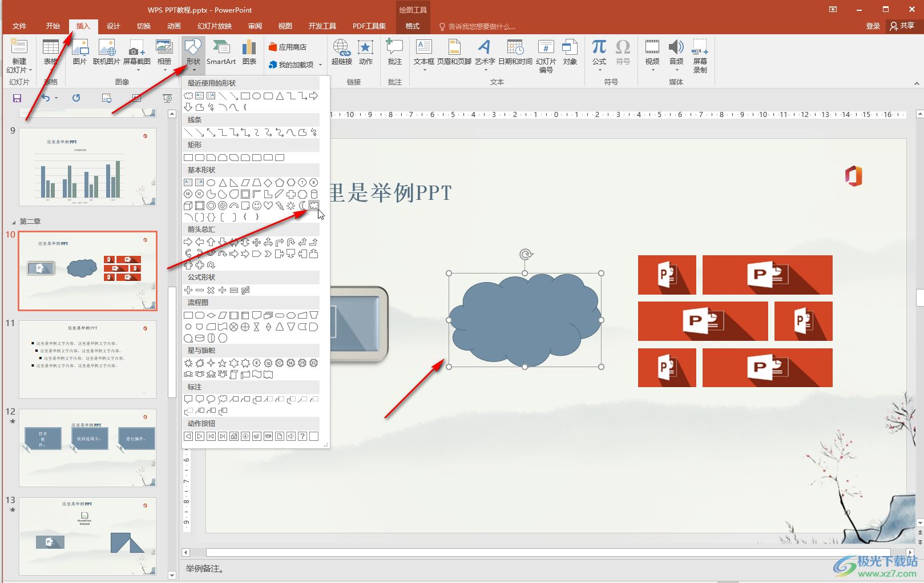Open slide 11 thumbnail
Image resolution: width=924 pixels, height=583 pixels.
tap(88, 359)
